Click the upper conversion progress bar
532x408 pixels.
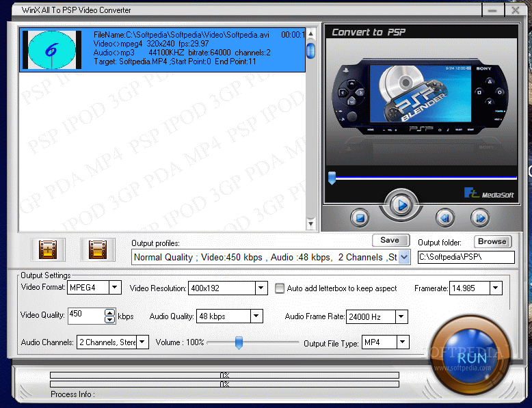click(224, 375)
